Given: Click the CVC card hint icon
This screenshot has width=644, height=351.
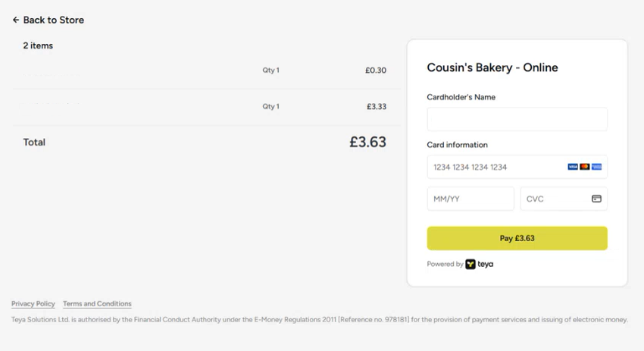Looking at the screenshot, I should point(596,199).
